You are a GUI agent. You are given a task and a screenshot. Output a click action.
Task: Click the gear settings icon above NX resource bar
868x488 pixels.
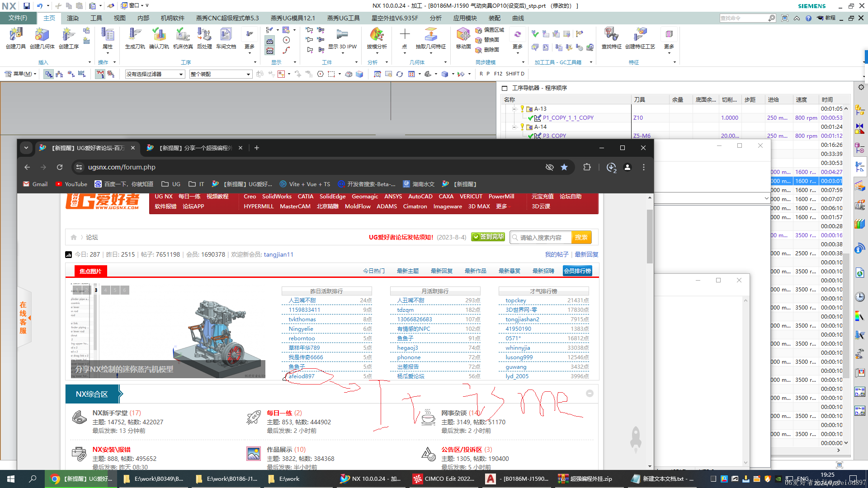point(861,87)
